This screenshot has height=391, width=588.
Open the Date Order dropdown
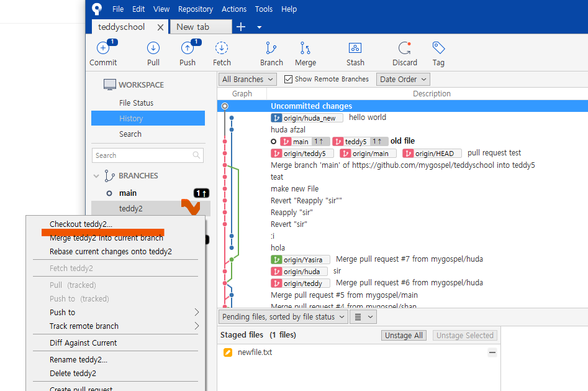[x=403, y=79]
